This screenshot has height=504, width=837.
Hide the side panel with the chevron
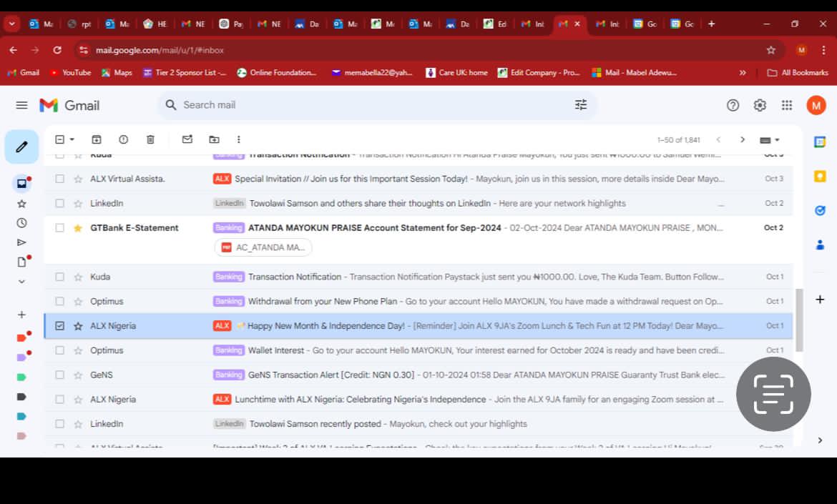coord(820,440)
